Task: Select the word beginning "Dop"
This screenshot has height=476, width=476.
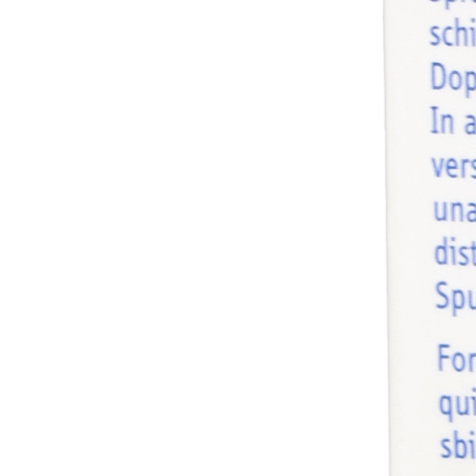Action: (x=453, y=79)
